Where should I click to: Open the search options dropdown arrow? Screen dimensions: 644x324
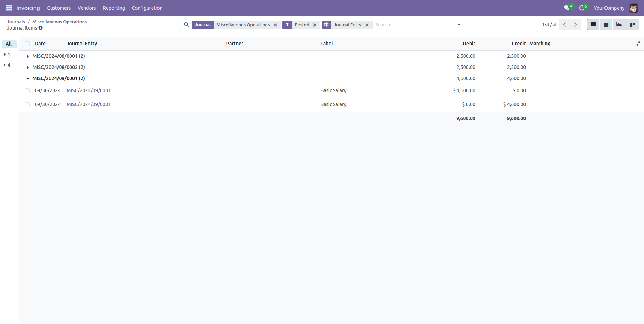(x=459, y=25)
